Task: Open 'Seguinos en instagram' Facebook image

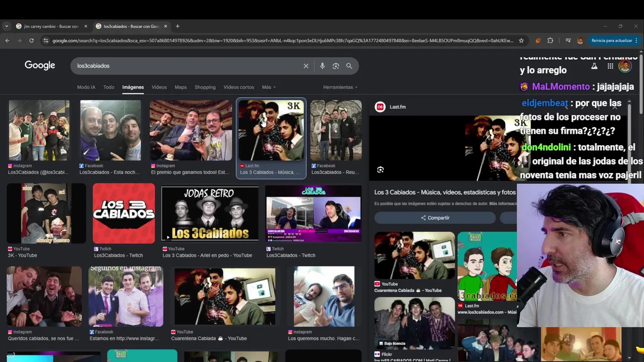Action: (x=126, y=297)
